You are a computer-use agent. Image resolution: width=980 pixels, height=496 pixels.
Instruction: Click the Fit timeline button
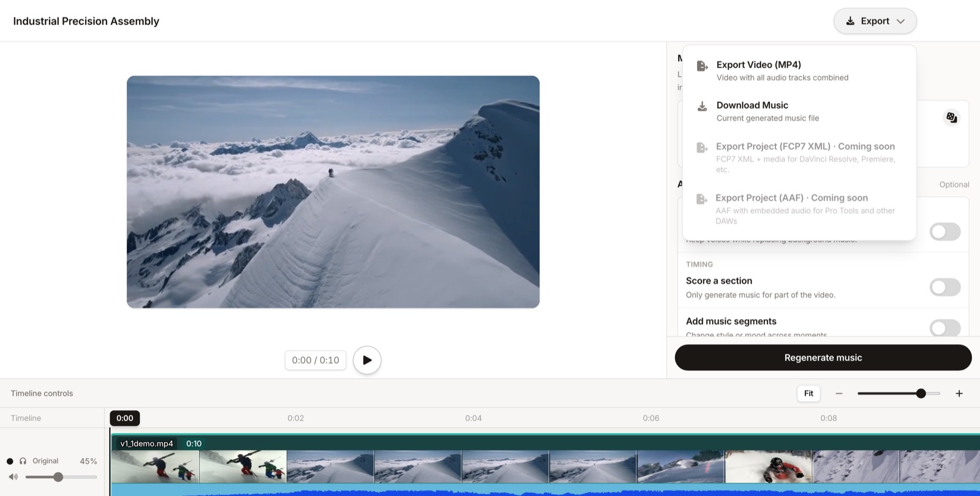tap(809, 393)
